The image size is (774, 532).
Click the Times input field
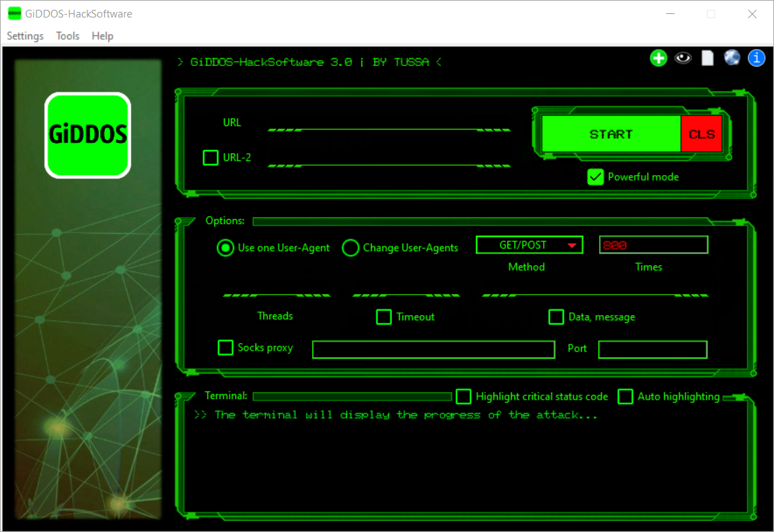(654, 245)
